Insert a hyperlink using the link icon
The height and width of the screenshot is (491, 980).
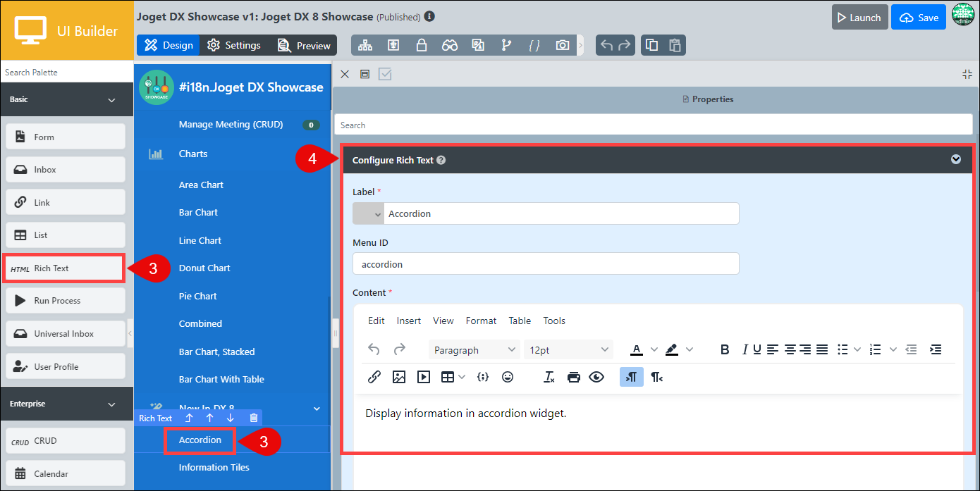pos(374,377)
